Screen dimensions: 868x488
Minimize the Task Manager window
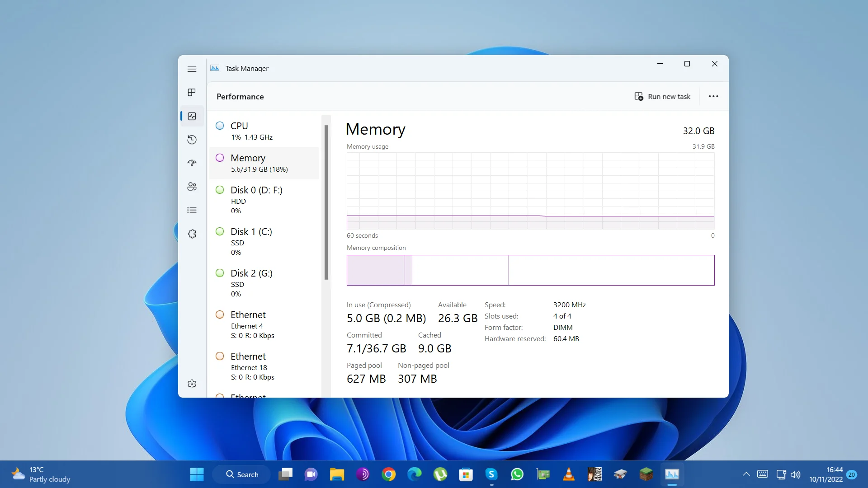coord(660,64)
